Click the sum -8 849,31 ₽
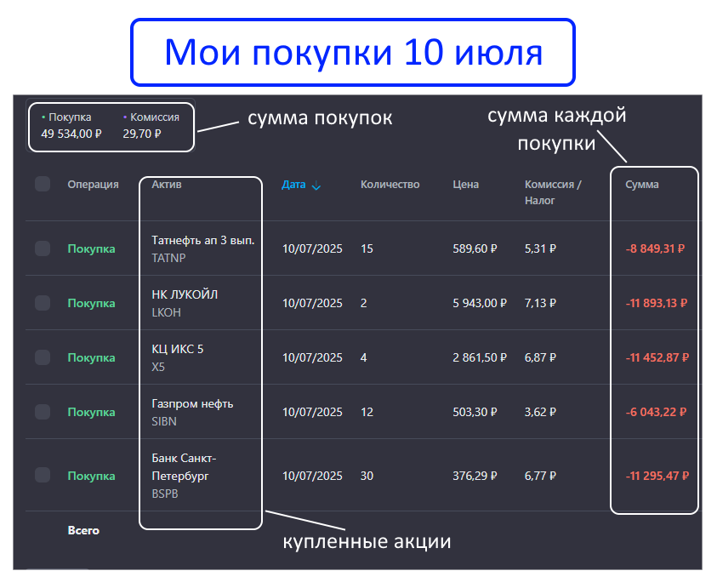717x588 pixels. (x=655, y=248)
